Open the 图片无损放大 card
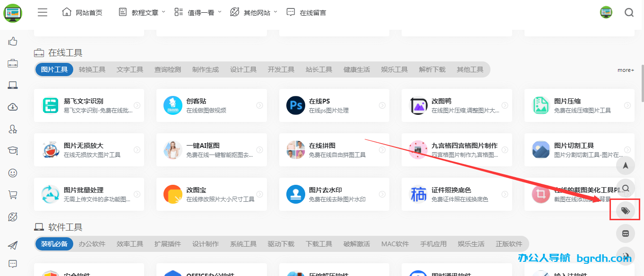 click(x=89, y=149)
